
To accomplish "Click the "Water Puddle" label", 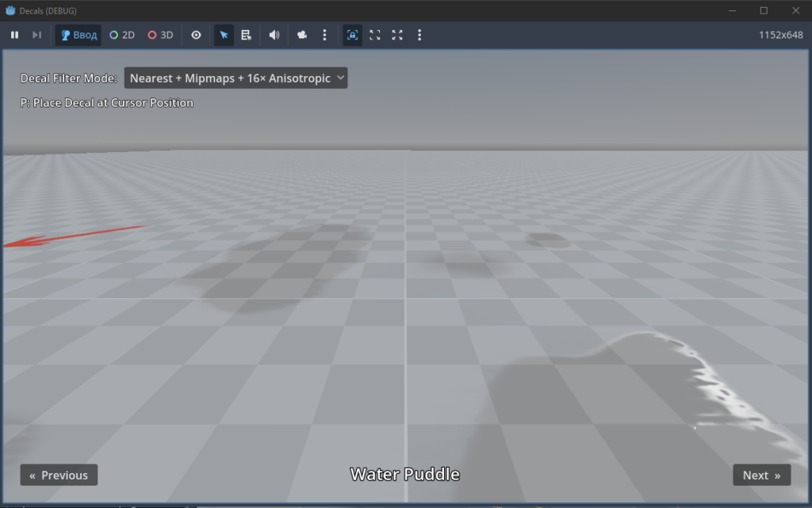I will tap(405, 475).
